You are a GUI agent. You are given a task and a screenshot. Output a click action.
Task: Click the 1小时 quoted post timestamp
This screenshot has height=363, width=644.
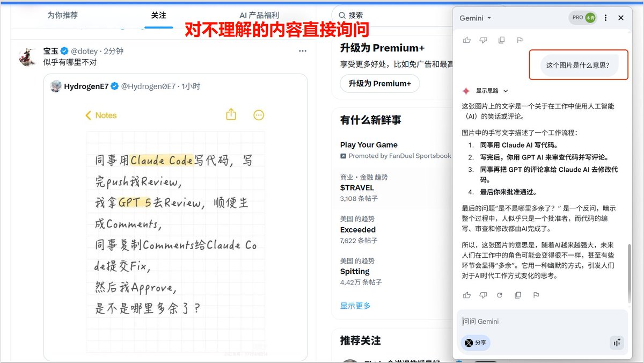pyautogui.click(x=191, y=86)
